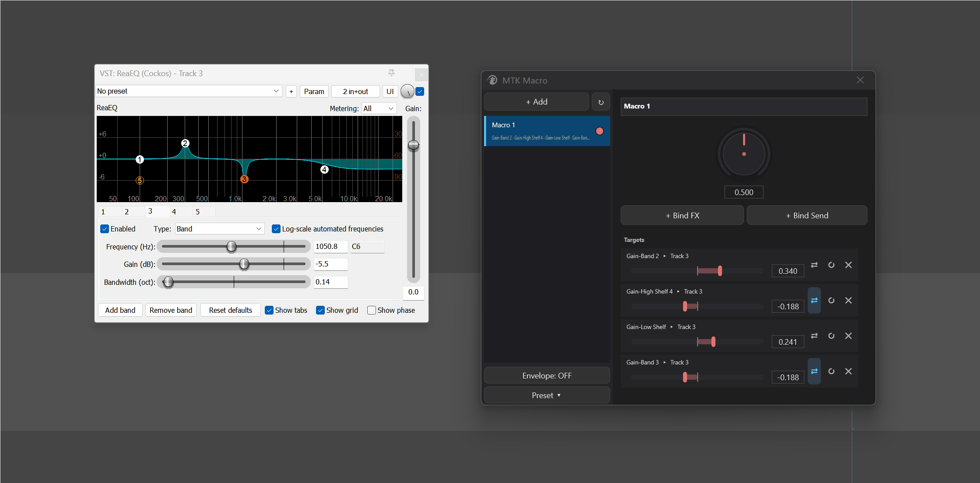Viewport: 980px width, 483px height.
Task: Click EQ band point 4 in graph
Action: 324,169
